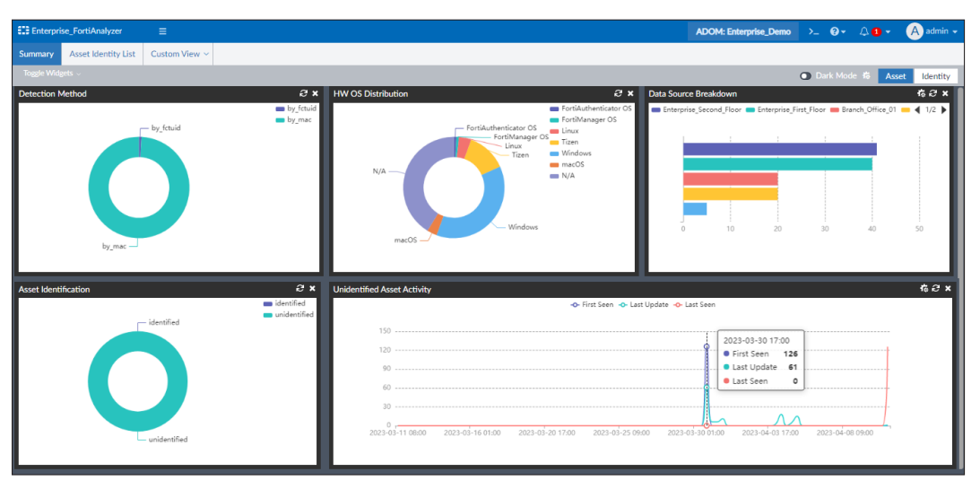Click the admin user avatar

pyautogui.click(x=914, y=31)
